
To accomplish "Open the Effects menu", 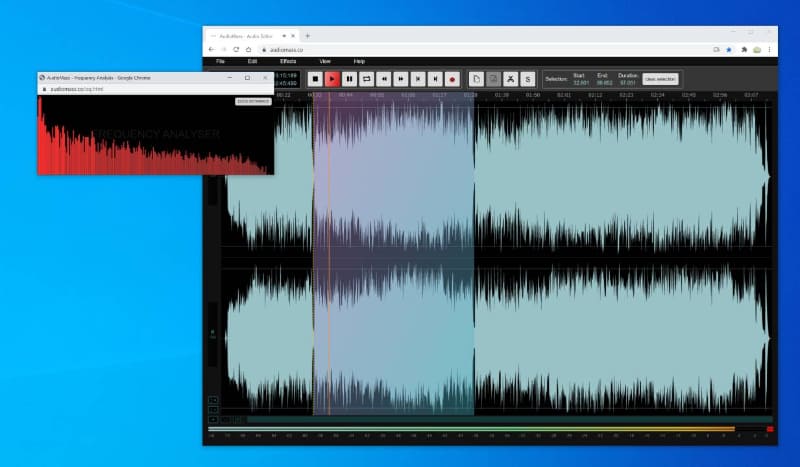I will [288, 61].
